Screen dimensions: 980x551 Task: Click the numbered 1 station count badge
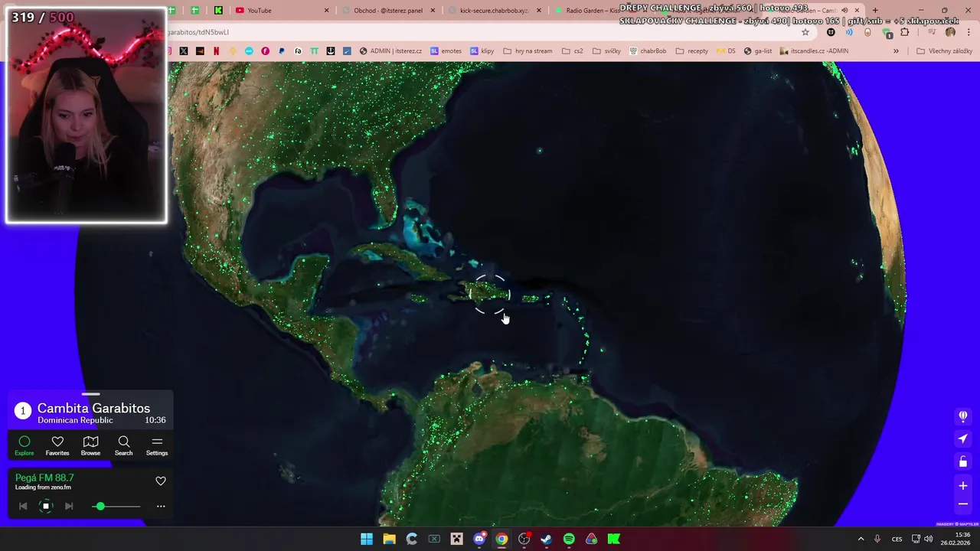tap(23, 411)
